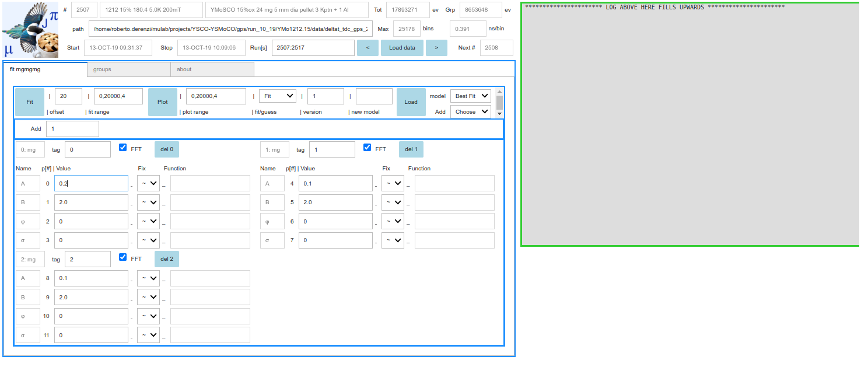The width and height of the screenshot is (868, 367).
Task: Delete component with del 2 button
Action: (167, 259)
